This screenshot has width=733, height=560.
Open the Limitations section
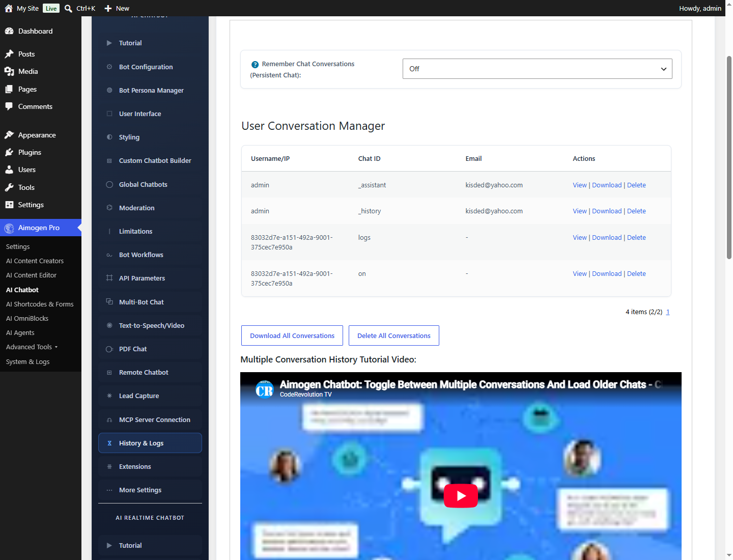click(x=150, y=231)
